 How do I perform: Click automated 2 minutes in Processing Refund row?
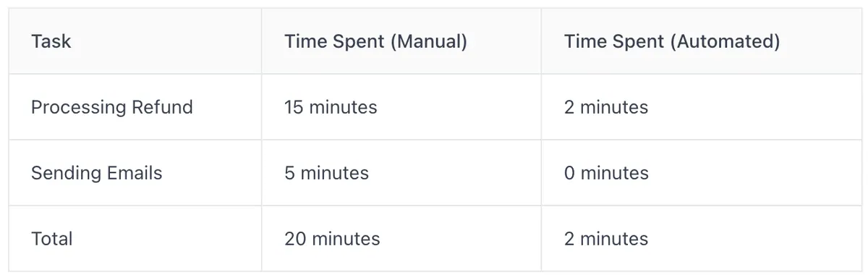coord(606,107)
